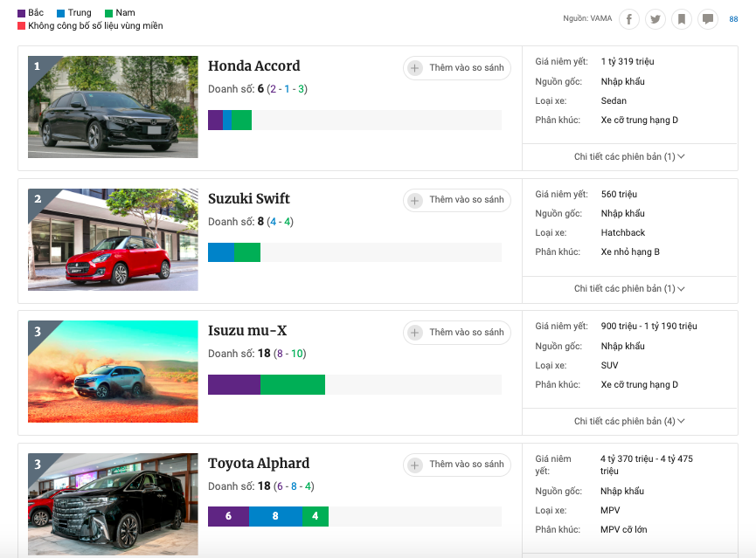This screenshot has width=756, height=558.
Task: Click the plus icon beside Suzuki Swift
Action: point(414,200)
